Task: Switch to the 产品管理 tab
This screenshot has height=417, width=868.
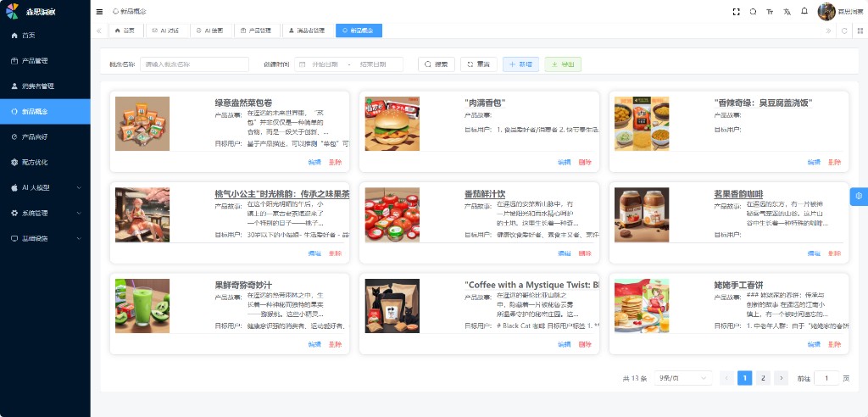Action: [x=256, y=31]
